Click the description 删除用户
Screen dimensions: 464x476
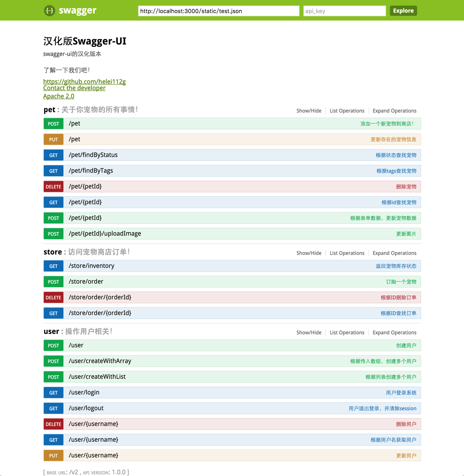pyautogui.click(x=406, y=424)
